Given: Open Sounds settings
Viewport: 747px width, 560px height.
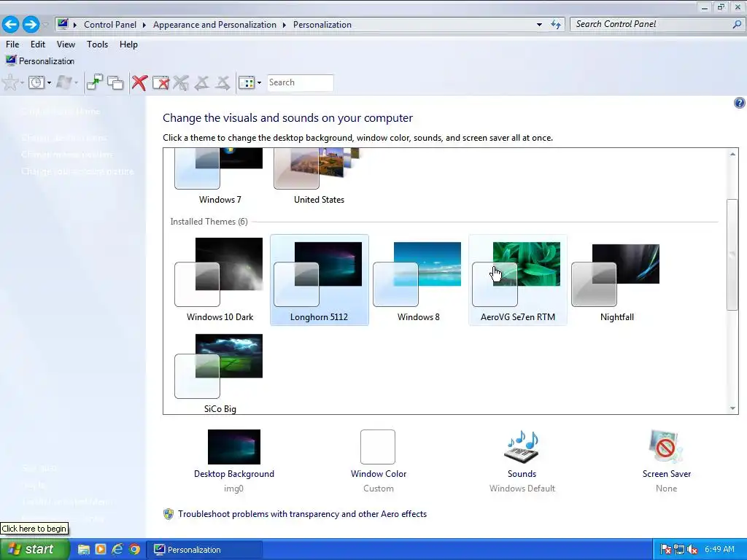Looking at the screenshot, I should [x=522, y=474].
